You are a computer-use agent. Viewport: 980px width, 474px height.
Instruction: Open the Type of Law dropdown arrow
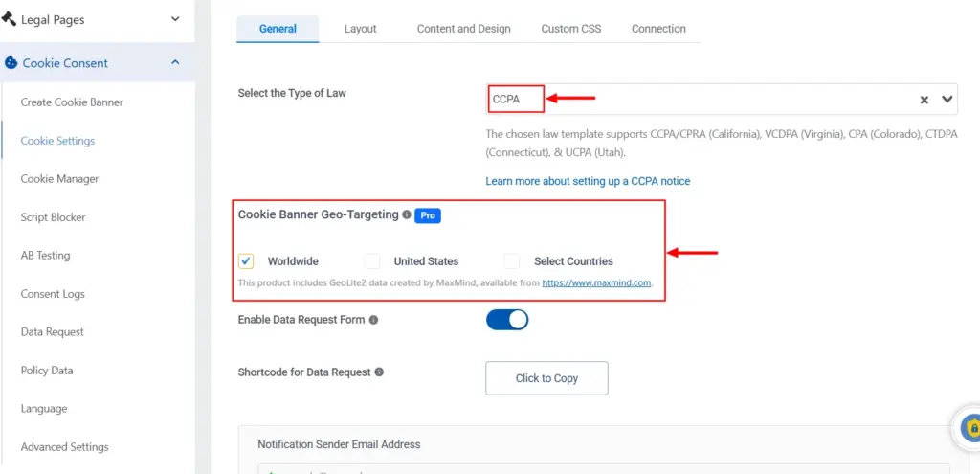tap(947, 99)
